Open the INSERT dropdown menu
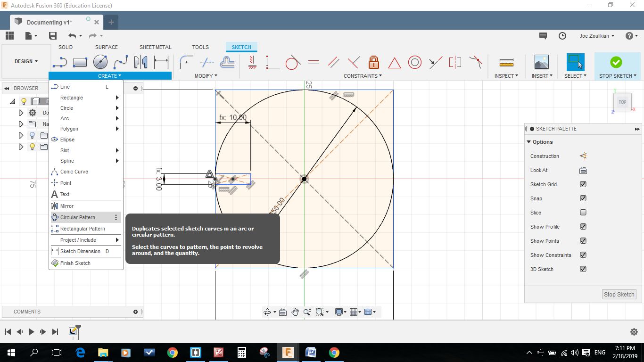 541,76
